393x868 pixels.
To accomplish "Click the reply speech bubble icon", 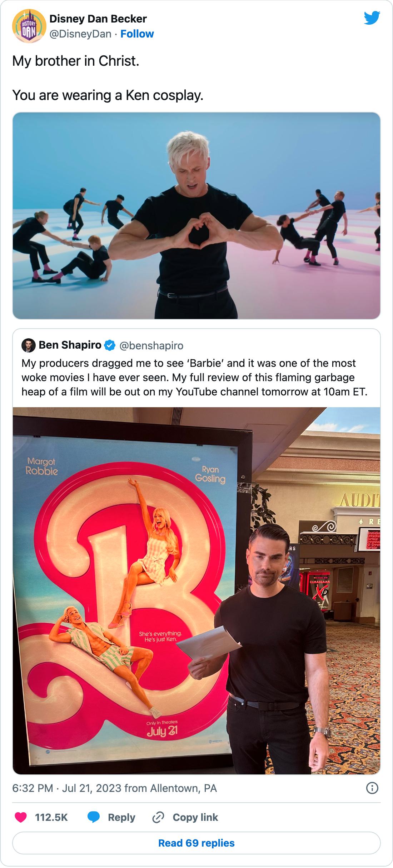I will click(94, 817).
